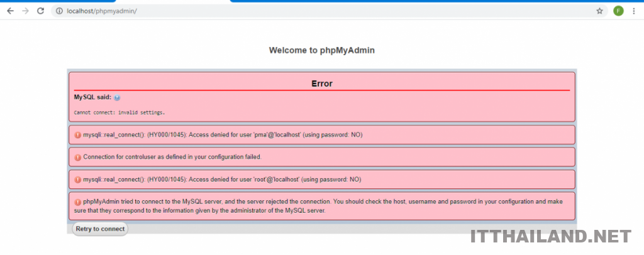The image size is (644, 255).
Task: Bookmark this page with the star icon
Action: click(x=599, y=11)
